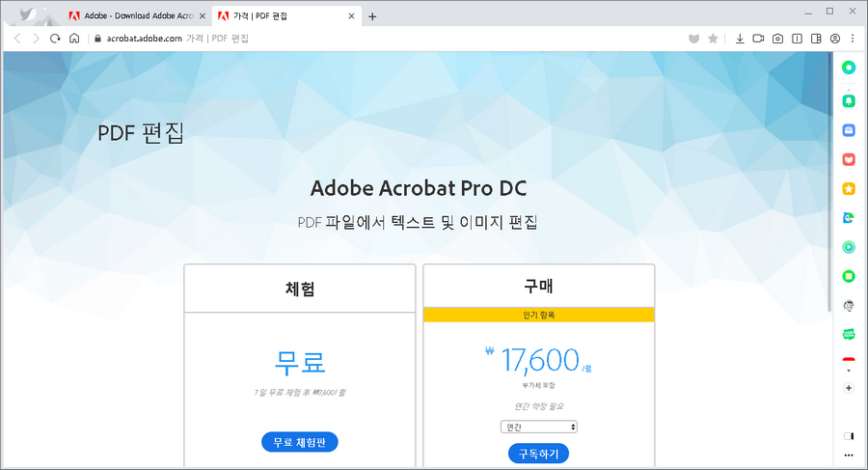Click the PDF 파일에서 텍스트 및 이미지 편집 subtitle
The width and height of the screenshot is (868, 470).
point(418,223)
